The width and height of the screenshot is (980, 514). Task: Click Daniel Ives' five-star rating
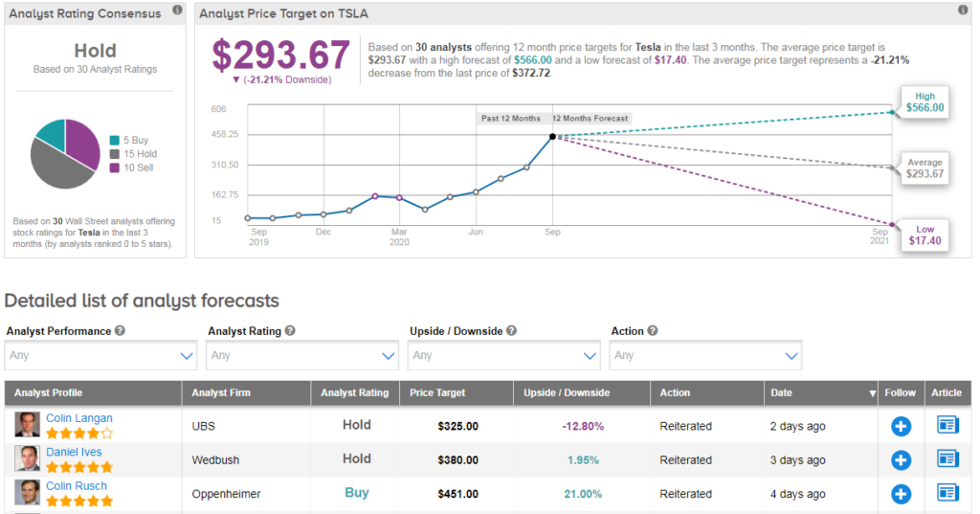pyautogui.click(x=79, y=467)
